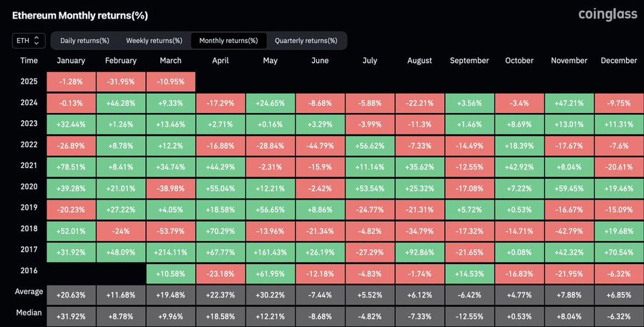This screenshot has width=644, height=327.
Task: Select the Median row label
Action: coord(29,313)
